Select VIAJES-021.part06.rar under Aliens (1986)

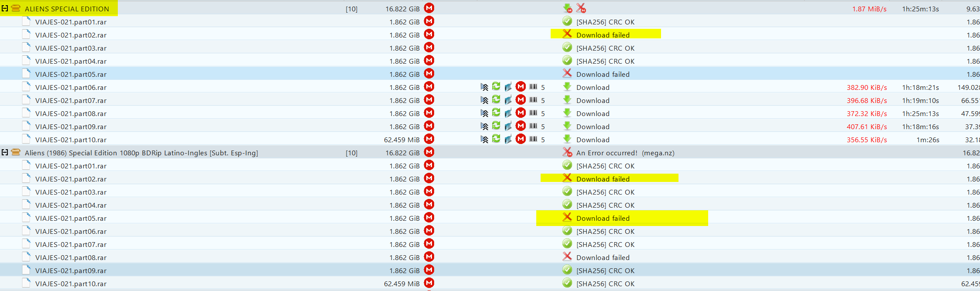pos(71,231)
